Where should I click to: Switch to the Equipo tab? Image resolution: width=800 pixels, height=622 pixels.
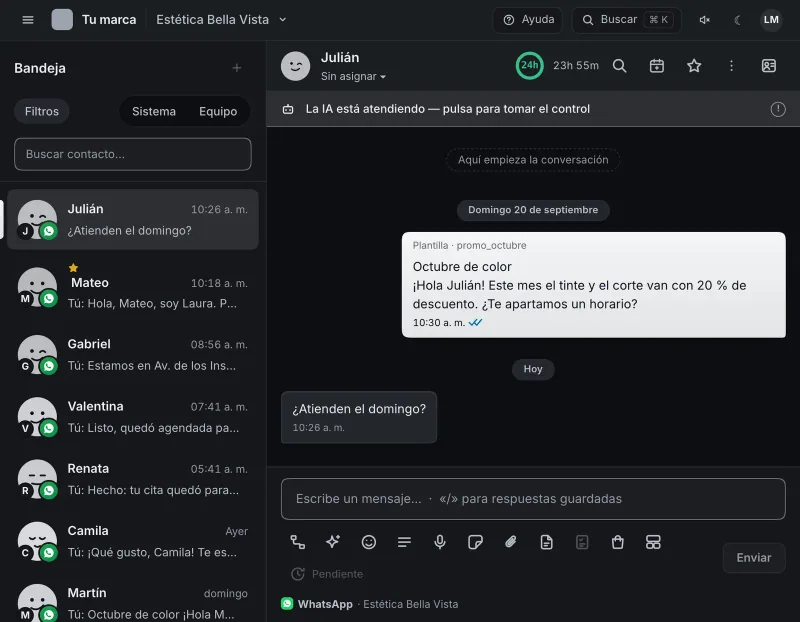click(x=218, y=111)
